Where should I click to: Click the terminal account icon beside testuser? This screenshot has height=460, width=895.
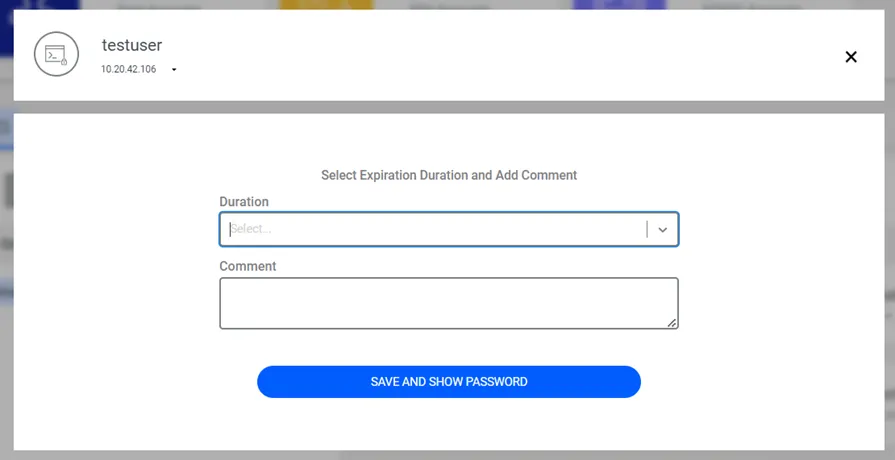coord(56,54)
